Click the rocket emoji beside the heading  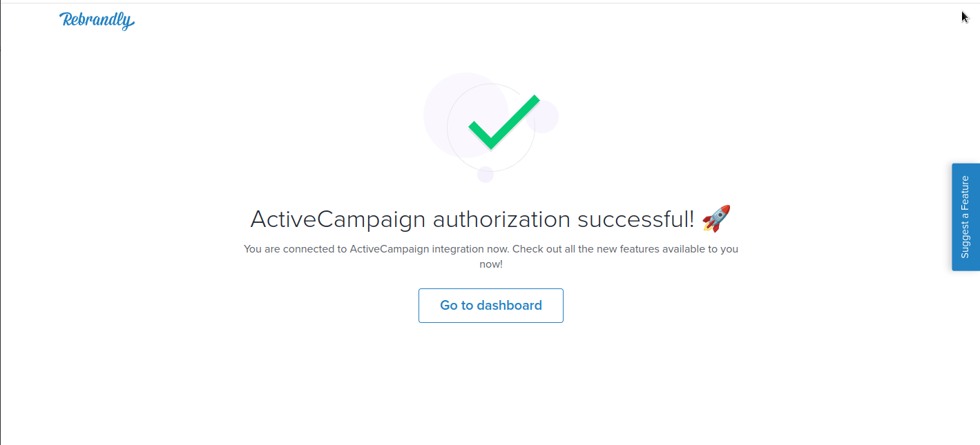coord(716,219)
